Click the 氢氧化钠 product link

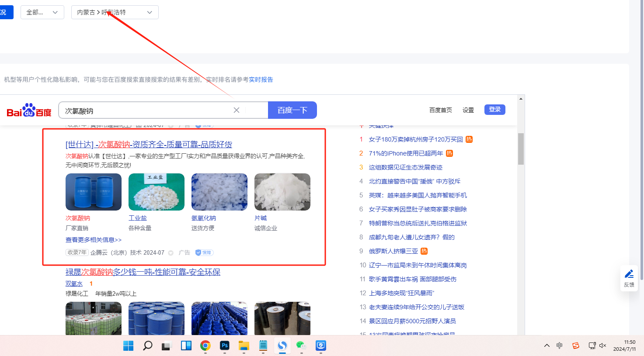[204, 218]
